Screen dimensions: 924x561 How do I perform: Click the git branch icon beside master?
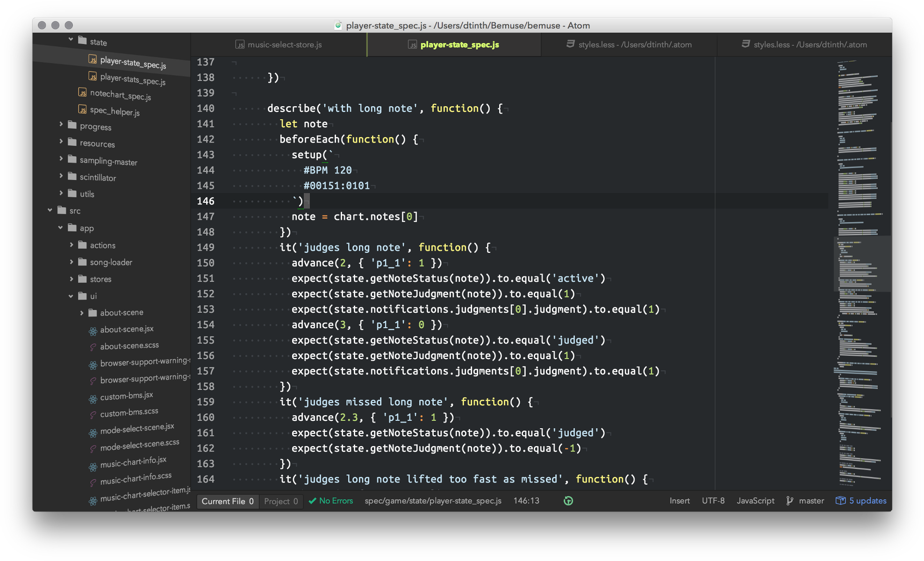(790, 501)
